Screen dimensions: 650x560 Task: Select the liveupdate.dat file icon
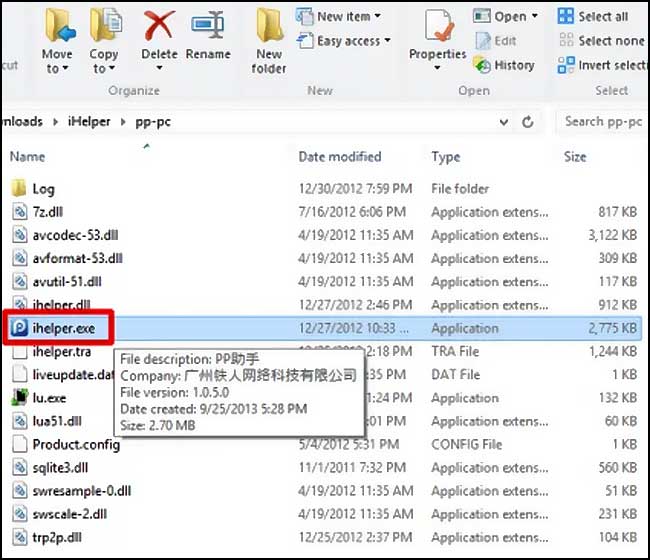[x=19, y=374]
